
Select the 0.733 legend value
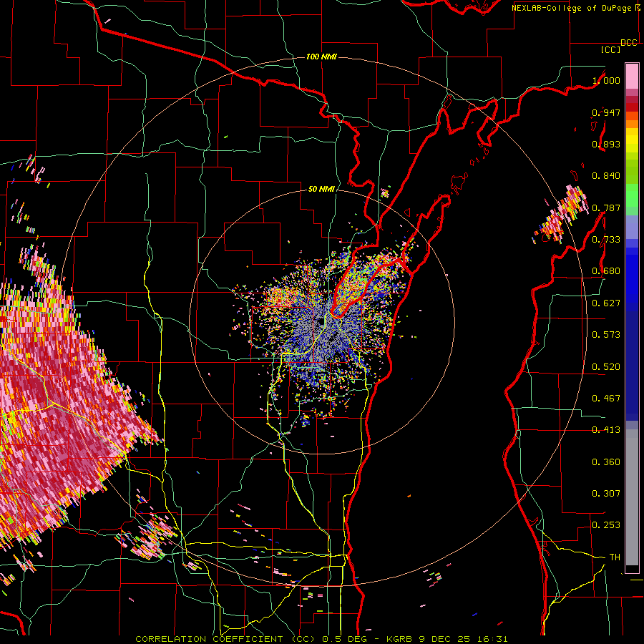[606, 239]
